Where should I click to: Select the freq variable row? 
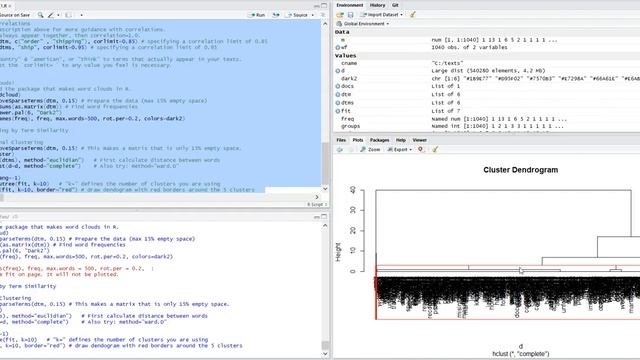tap(487, 119)
